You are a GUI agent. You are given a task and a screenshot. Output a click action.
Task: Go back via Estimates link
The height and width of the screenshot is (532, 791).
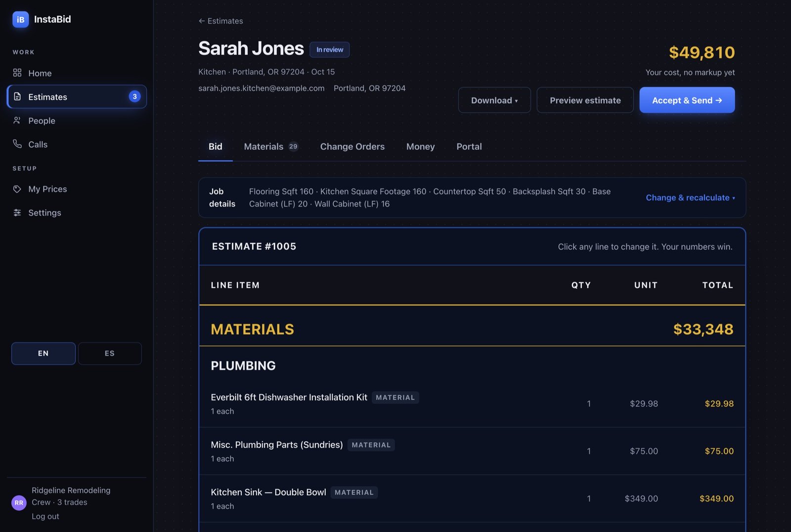tap(221, 21)
